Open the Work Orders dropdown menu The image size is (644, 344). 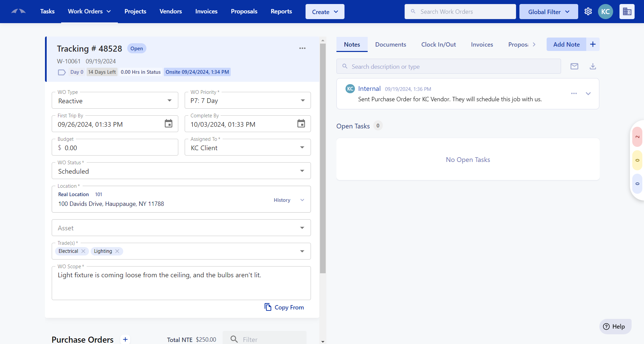(89, 11)
